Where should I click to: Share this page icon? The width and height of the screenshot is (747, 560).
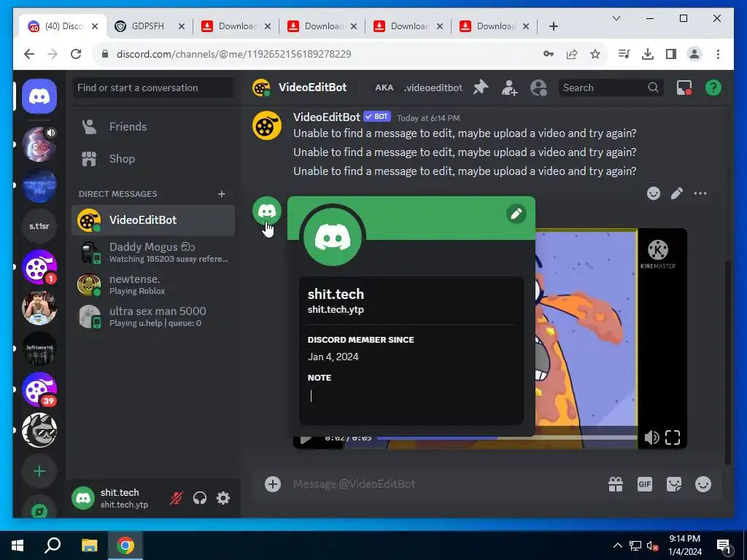[572, 54]
